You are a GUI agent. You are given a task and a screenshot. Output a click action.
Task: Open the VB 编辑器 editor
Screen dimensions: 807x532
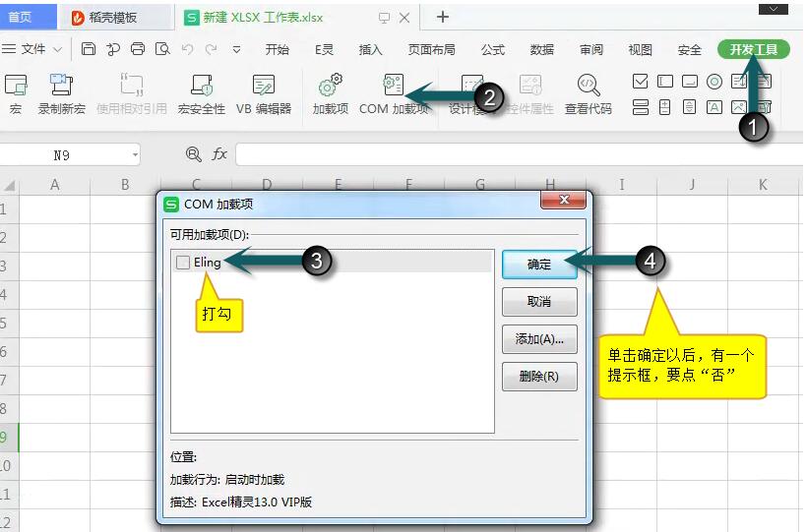pos(263,87)
